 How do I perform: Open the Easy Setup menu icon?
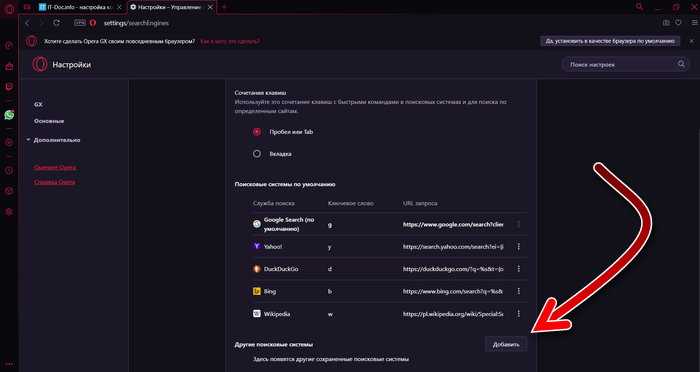694,23
